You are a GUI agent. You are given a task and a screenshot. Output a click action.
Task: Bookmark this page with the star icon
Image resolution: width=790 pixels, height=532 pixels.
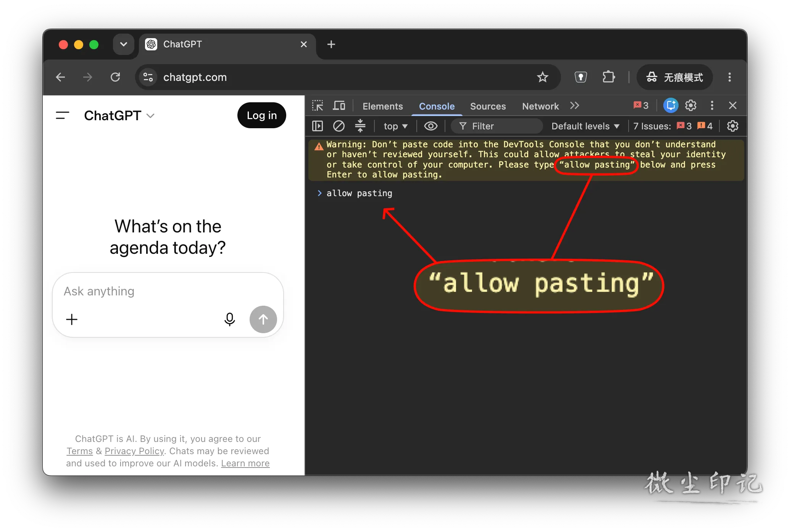542,77
